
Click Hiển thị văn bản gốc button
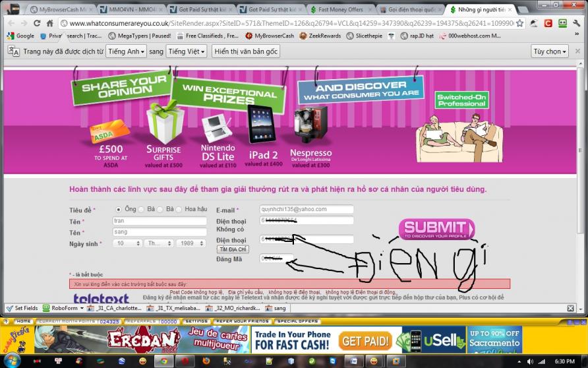[x=246, y=51]
